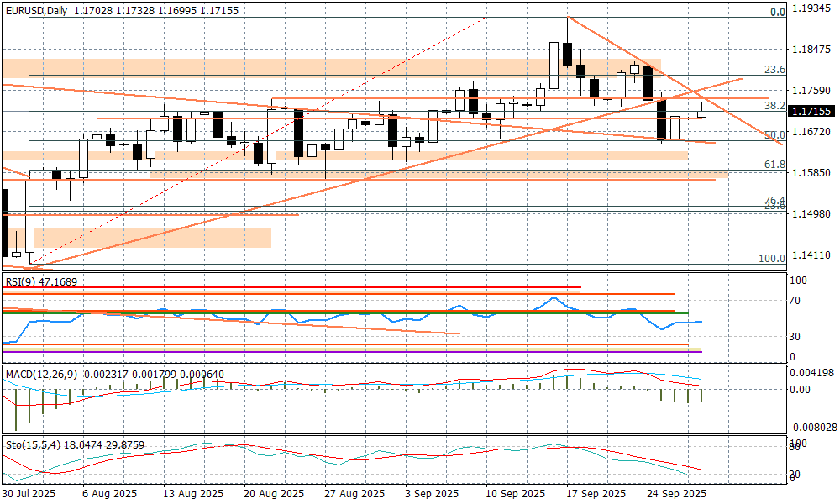Select the 1.15850 price axis label
The image size is (840, 504).
tap(811, 173)
